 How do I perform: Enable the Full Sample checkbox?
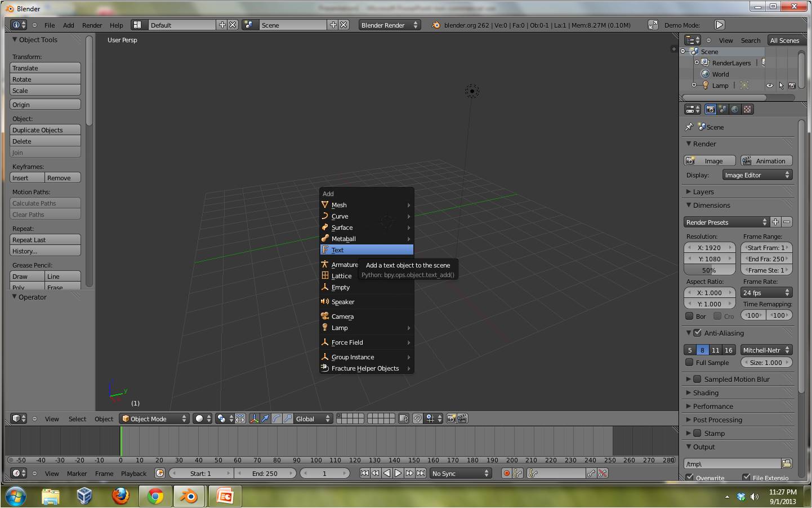(x=689, y=363)
